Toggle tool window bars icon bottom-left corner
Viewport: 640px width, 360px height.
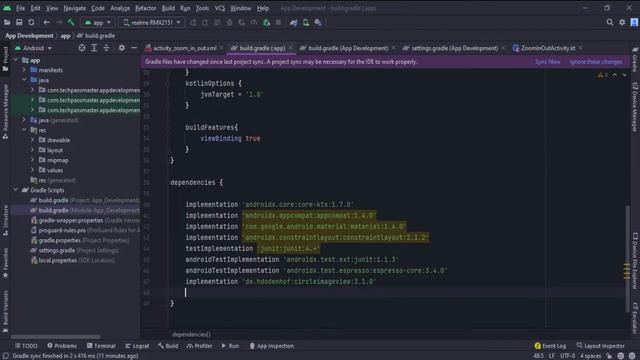point(6,356)
